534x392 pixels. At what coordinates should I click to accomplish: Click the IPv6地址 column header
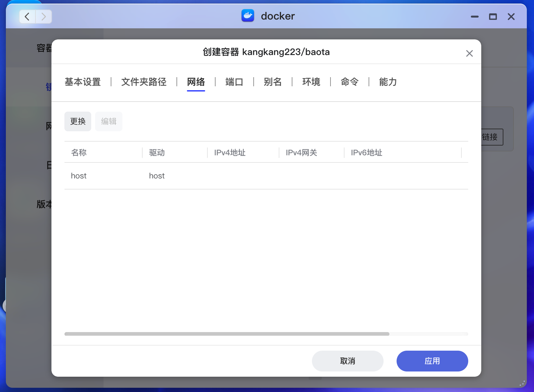tap(403, 152)
